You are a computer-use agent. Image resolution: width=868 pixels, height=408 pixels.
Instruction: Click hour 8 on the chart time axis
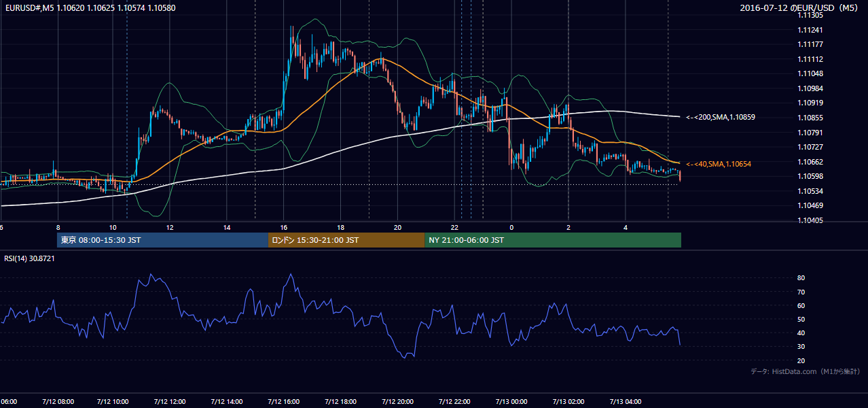click(58, 227)
